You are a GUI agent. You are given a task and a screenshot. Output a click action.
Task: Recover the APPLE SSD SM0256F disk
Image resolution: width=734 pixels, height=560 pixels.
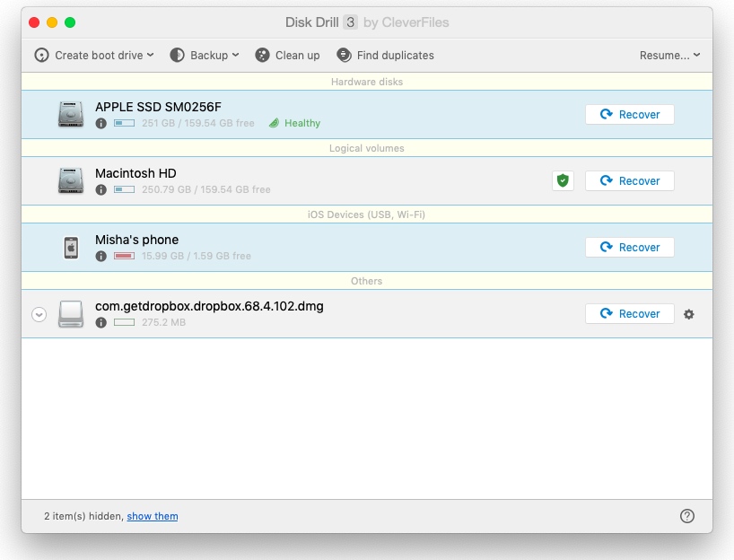[x=630, y=114]
